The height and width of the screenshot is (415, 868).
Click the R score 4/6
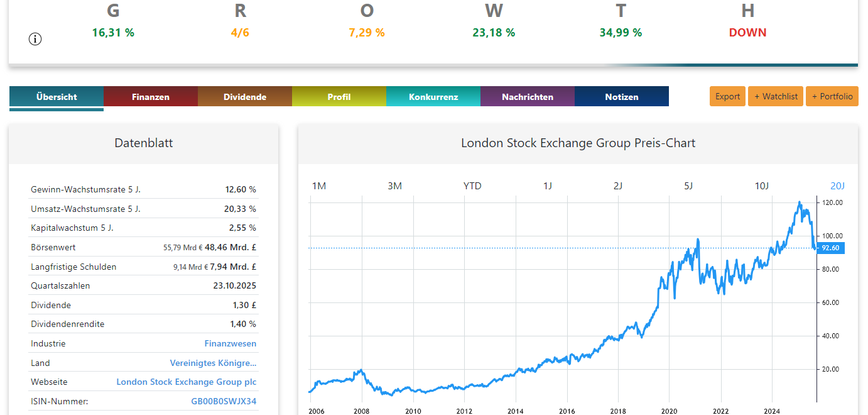point(240,33)
